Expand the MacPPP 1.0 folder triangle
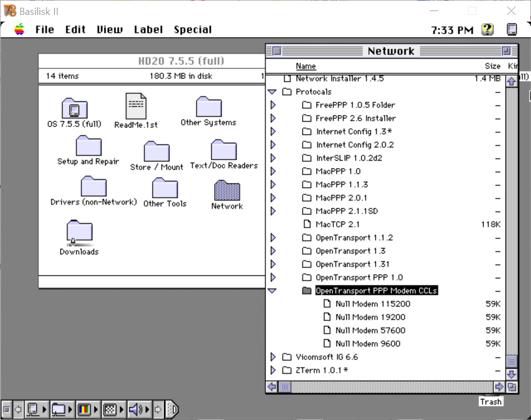The image size is (531, 420). (273, 171)
